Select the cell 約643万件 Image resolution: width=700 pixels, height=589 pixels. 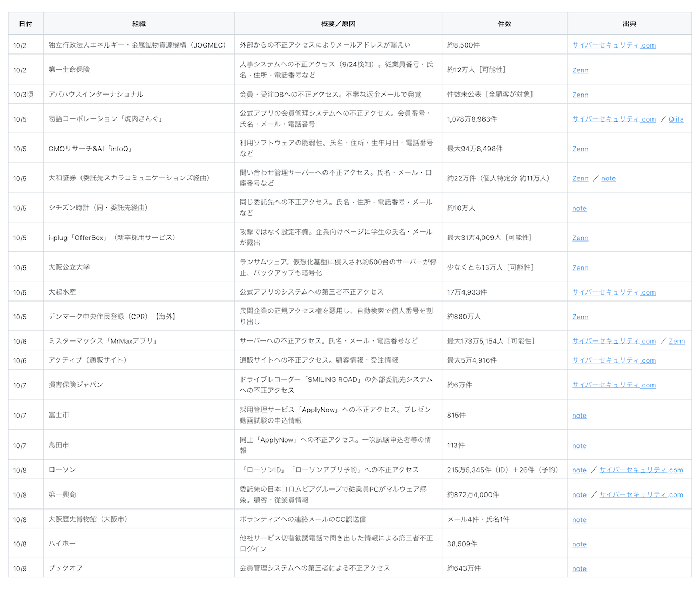[504, 568]
